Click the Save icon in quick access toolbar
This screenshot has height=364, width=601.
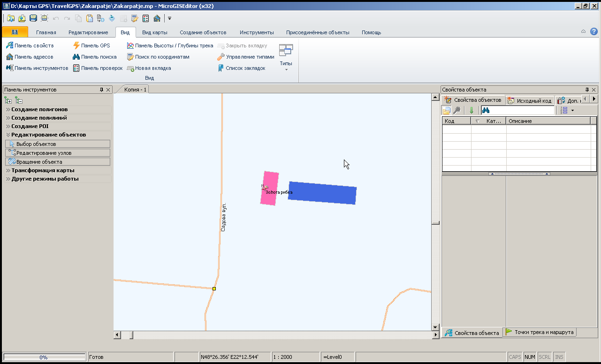point(33,18)
